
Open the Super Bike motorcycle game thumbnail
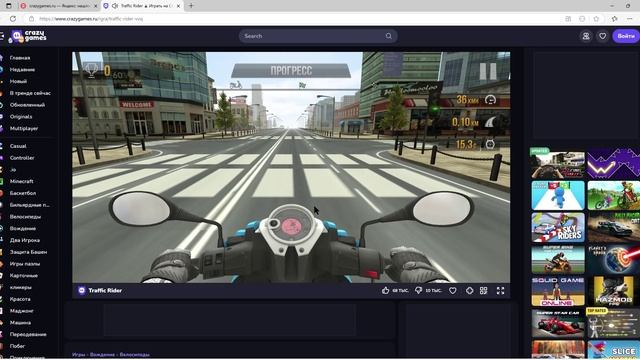point(558,259)
